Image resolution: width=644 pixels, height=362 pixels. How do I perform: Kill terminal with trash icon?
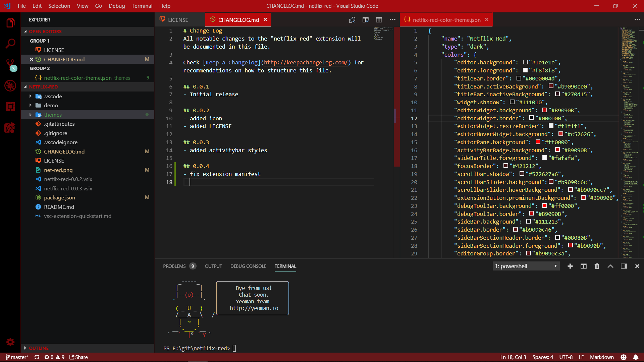tap(597, 266)
